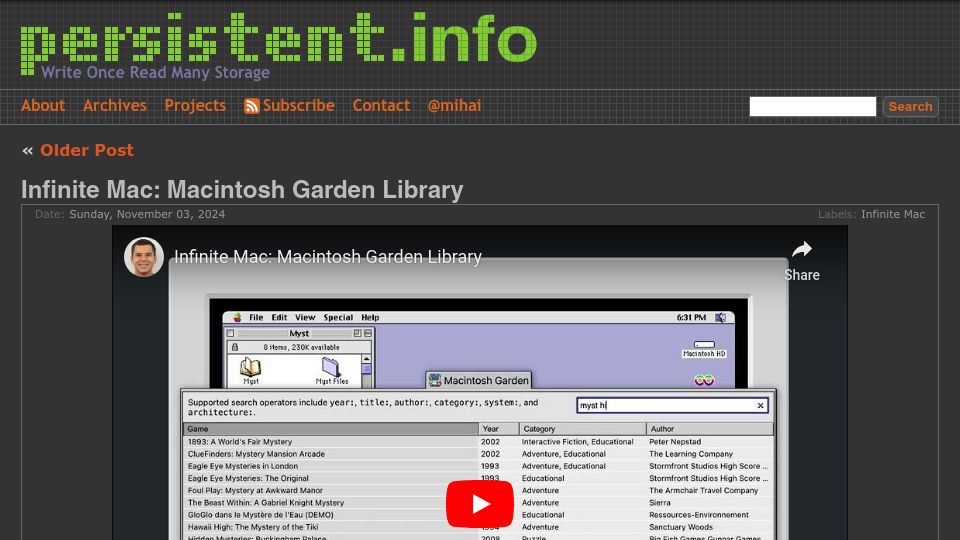Sort by the Year column header
This screenshot has width=960, height=540.
[498, 429]
